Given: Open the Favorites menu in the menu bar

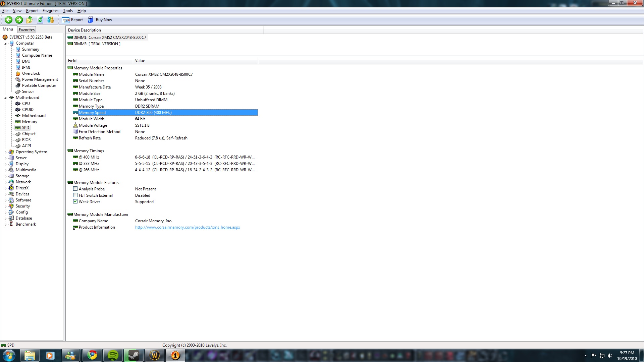Looking at the screenshot, I should (x=50, y=11).
